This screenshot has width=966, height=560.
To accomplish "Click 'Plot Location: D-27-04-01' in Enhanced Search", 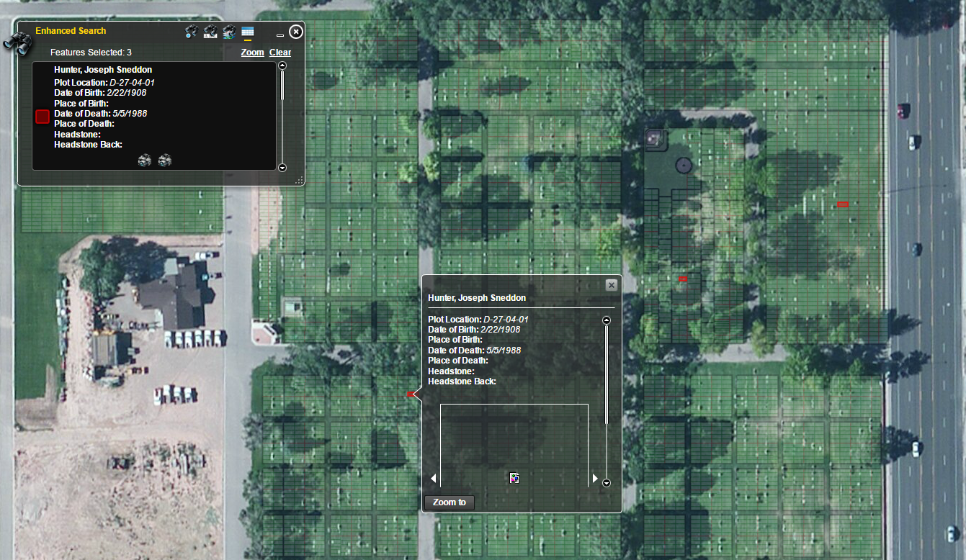I will (104, 83).
